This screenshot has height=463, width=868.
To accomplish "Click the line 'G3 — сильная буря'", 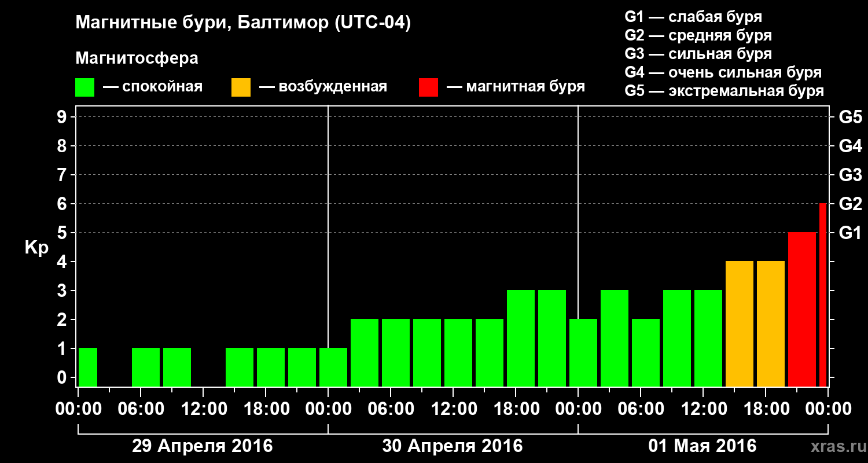I will tap(698, 54).
